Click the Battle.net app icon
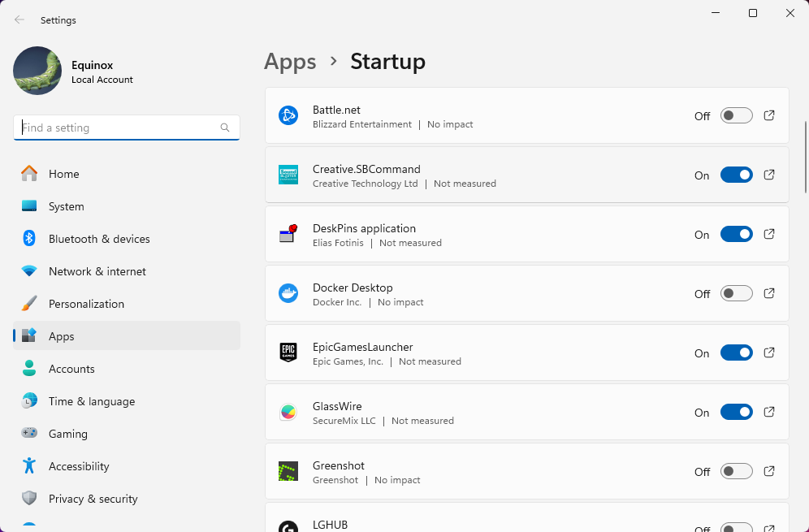809x532 pixels. pyautogui.click(x=288, y=116)
